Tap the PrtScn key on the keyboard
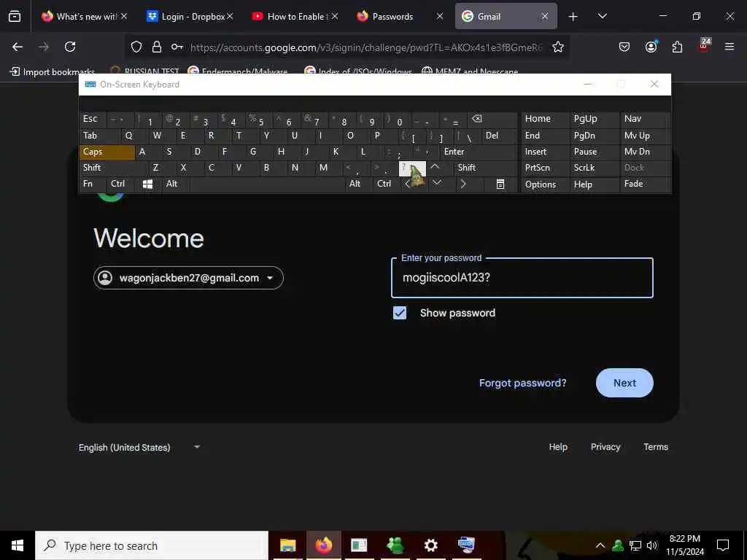The height and width of the screenshot is (560, 747). click(544, 168)
